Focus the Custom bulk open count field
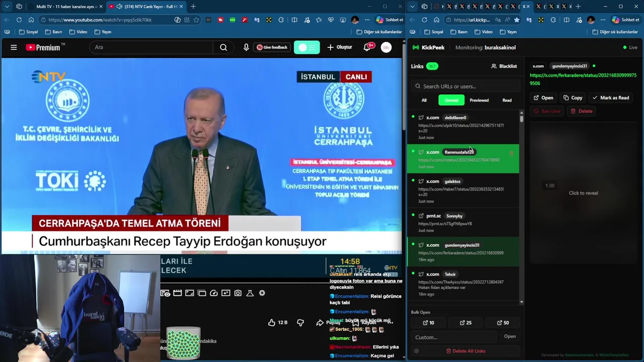Image resolution: width=644 pixels, height=362 pixels. click(454, 337)
